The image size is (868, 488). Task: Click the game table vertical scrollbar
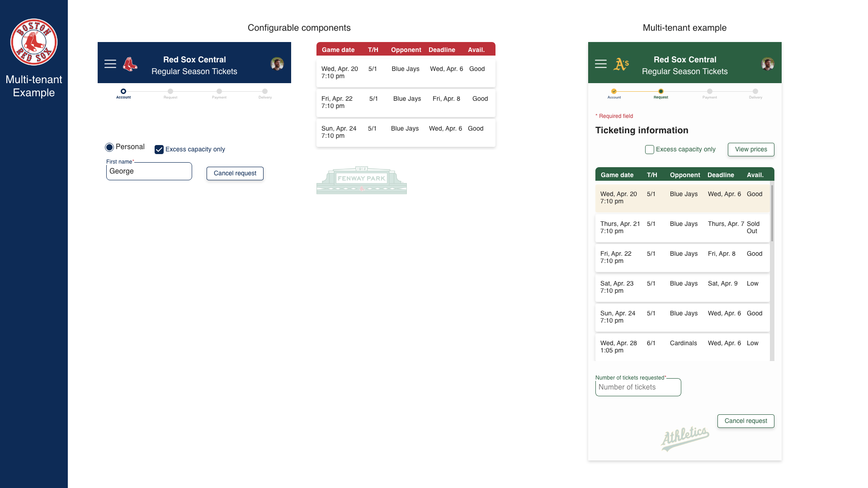click(772, 213)
